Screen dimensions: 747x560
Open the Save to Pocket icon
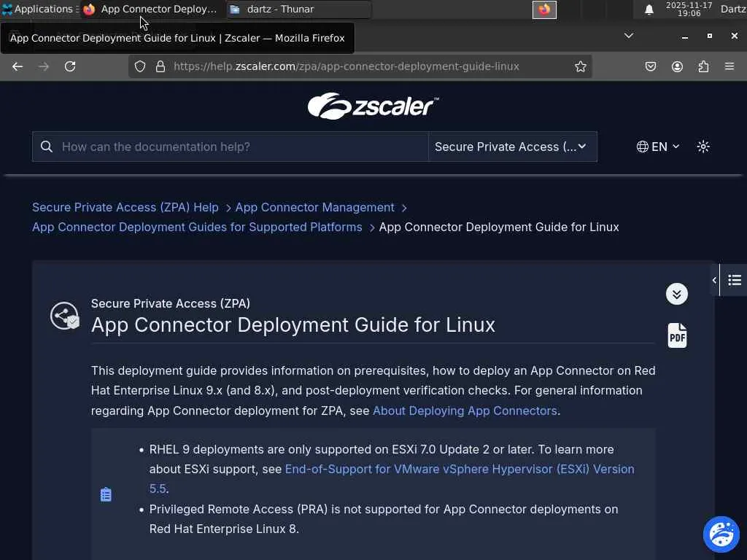tap(650, 66)
